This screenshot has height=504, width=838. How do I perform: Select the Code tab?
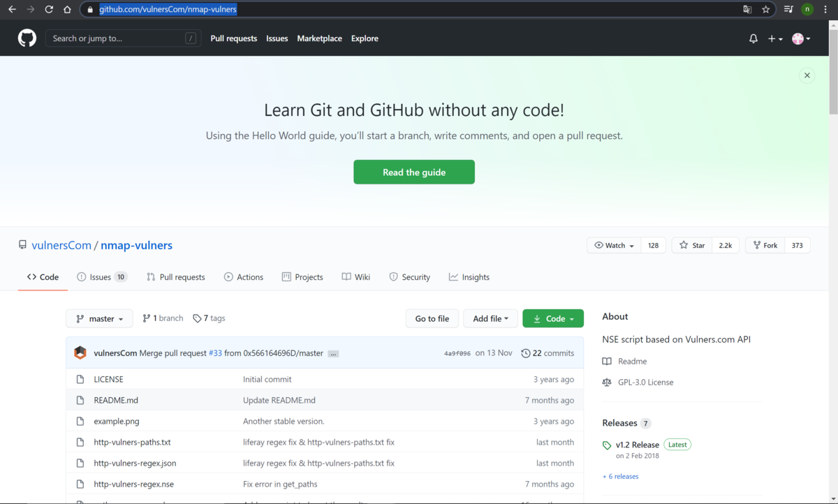pyautogui.click(x=43, y=277)
